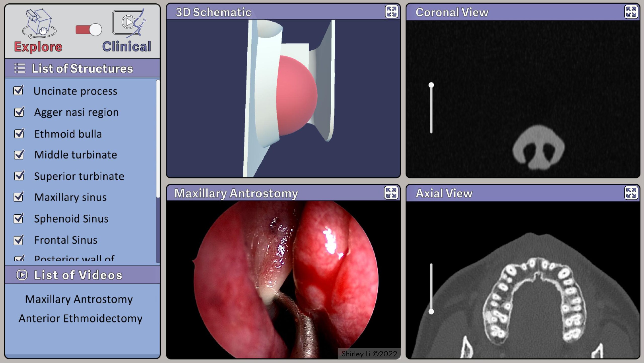
Task: Click the List of Structures list icon
Action: pyautogui.click(x=20, y=68)
